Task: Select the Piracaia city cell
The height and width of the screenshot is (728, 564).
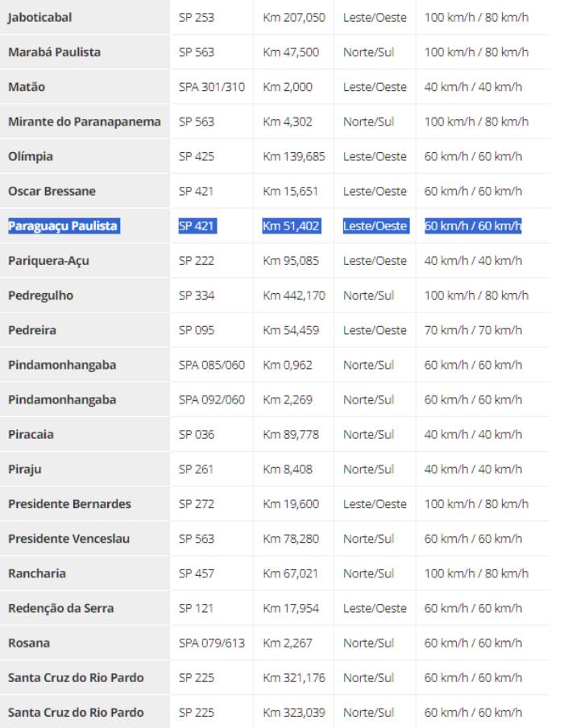Action: tap(31, 434)
